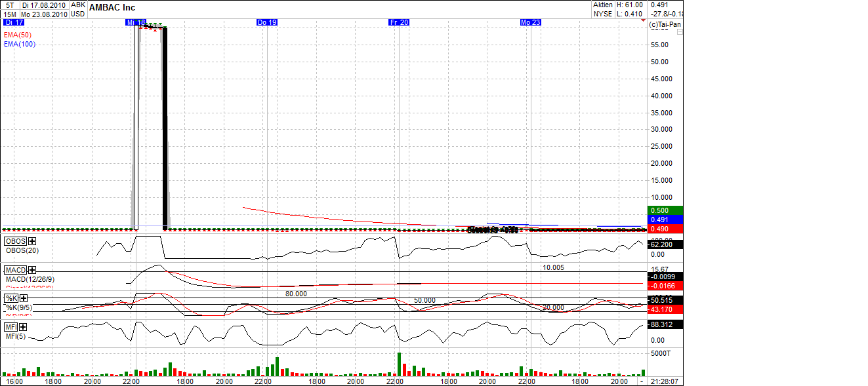Image resolution: width=868 pixels, height=386 pixels.
Task: Select the Mo 23 date marker
Action: point(531,22)
